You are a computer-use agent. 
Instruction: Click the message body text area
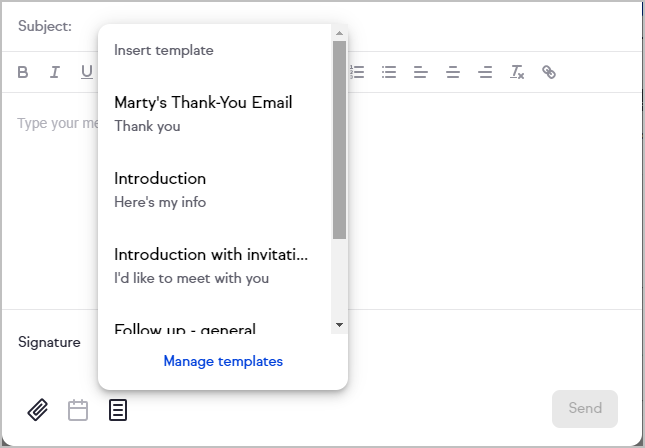(322, 201)
